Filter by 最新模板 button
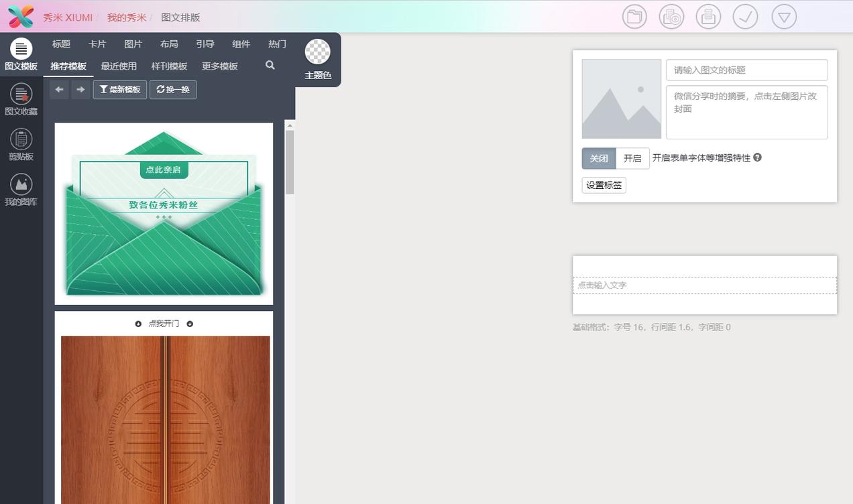The image size is (853, 504). (120, 89)
